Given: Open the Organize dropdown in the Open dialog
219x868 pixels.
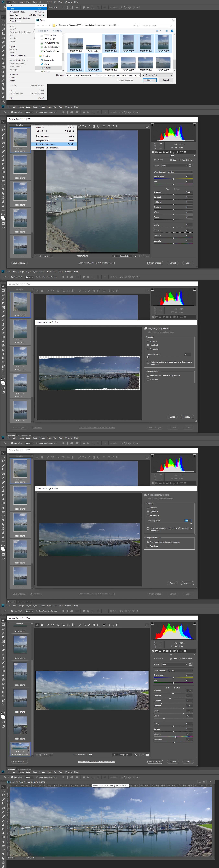Looking at the screenshot, I should (x=43, y=31).
